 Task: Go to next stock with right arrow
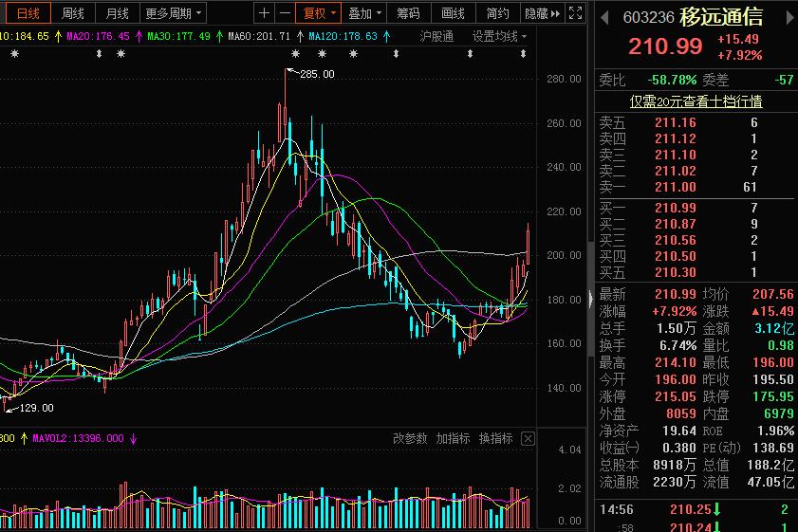pyautogui.click(x=788, y=17)
